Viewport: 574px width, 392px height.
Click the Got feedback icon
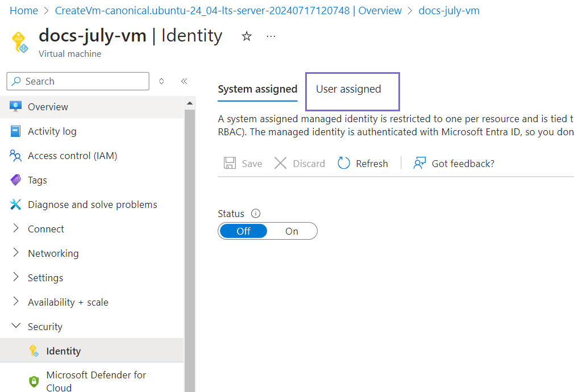pyautogui.click(x=420, y=164)
